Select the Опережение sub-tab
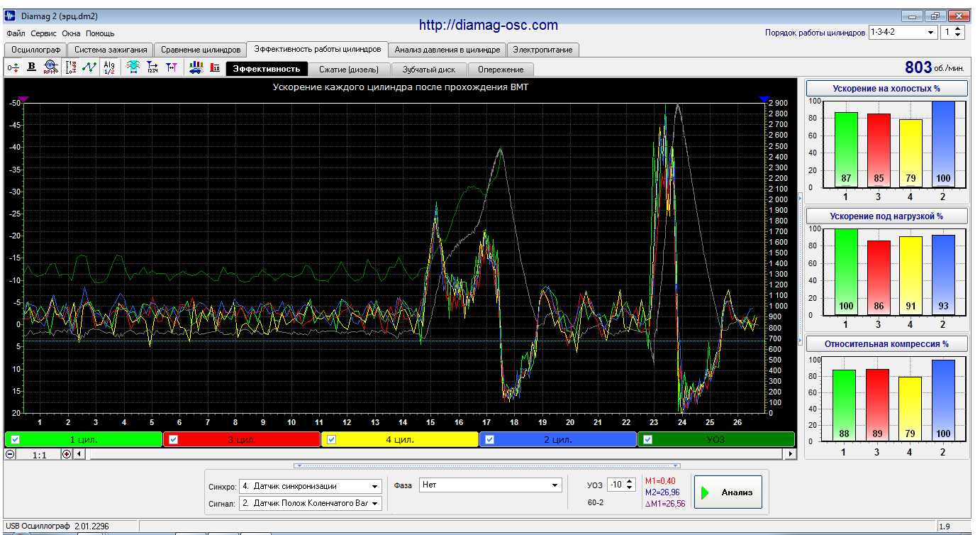This screenshot has width=980, height=535. tap(501, 70)
